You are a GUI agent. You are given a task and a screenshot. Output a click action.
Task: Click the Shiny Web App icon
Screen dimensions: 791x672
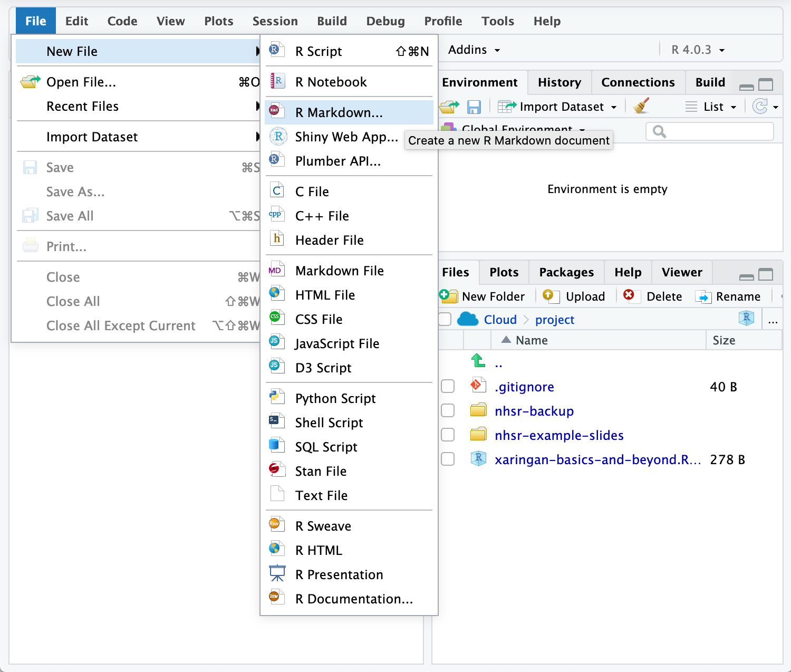278,137
